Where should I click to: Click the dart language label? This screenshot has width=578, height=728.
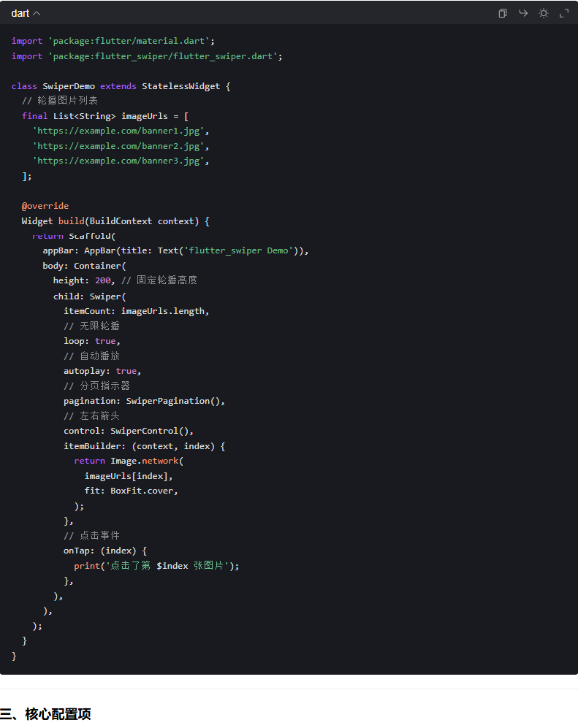pyautogui.click(x=20, y=14)
